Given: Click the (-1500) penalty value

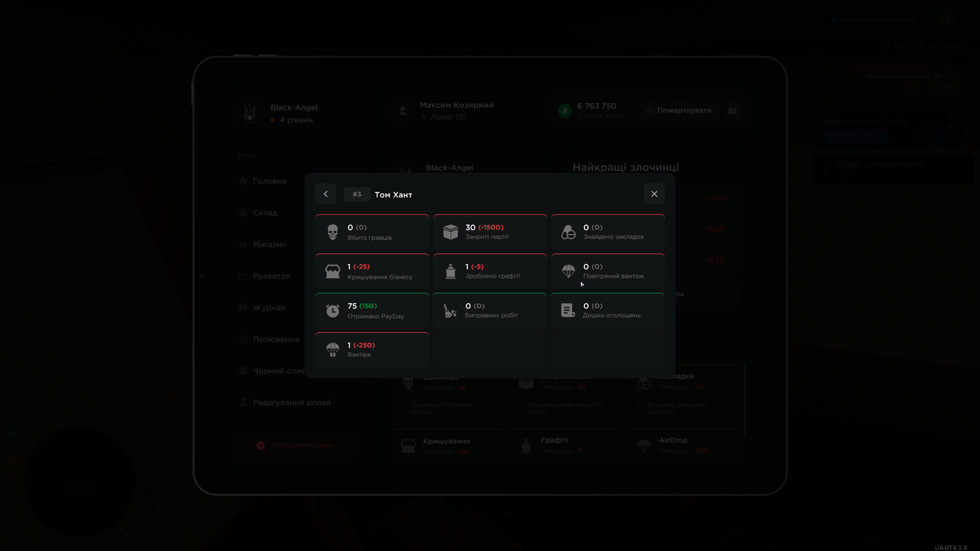Looking at the screenshot, I should point(491,227).
